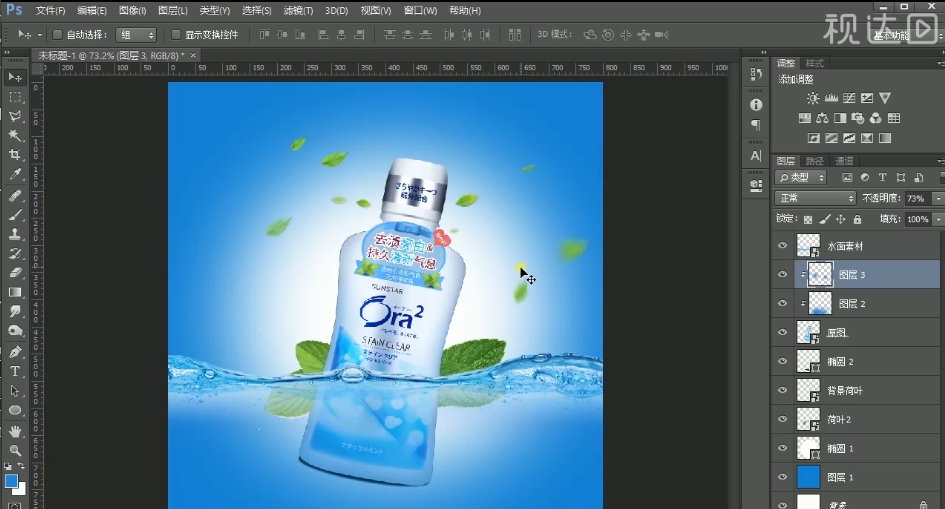Select the Ellipse shape tool

tap(14, 410)
